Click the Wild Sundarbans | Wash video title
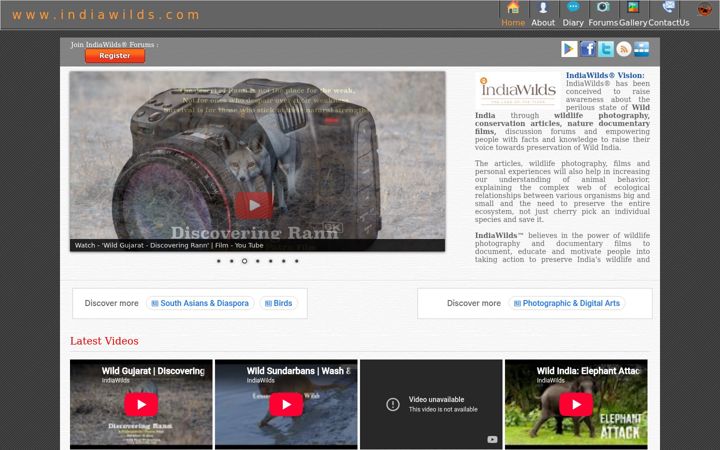Screen dimensions: 720x450 (x=298, y=371)
